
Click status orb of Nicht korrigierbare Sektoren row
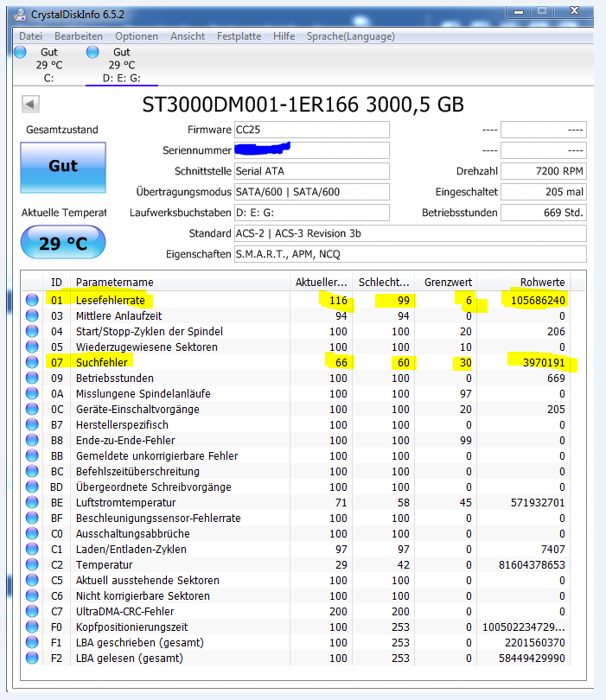coord(32,595)
